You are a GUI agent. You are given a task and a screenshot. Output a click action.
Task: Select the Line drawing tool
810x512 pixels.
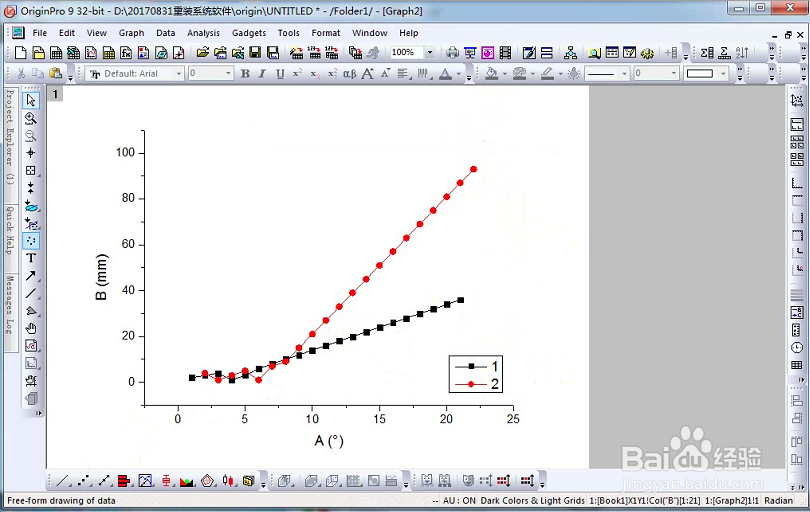coord(31,293)
